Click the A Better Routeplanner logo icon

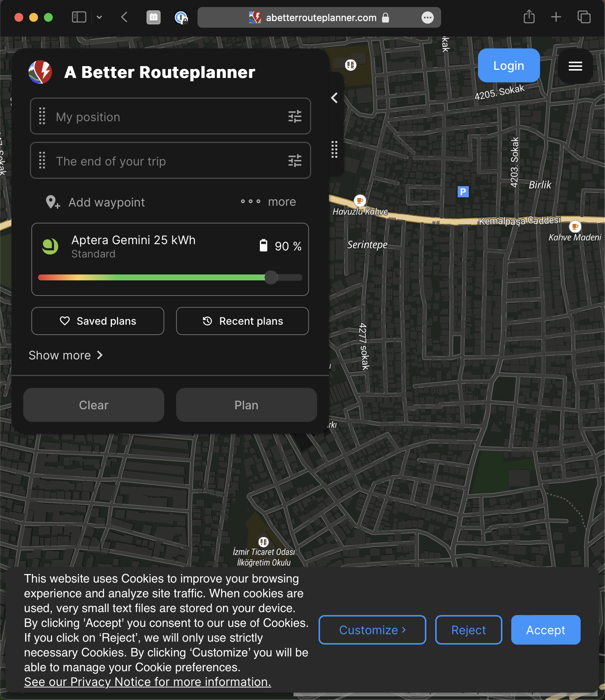[x=40, y=72]
